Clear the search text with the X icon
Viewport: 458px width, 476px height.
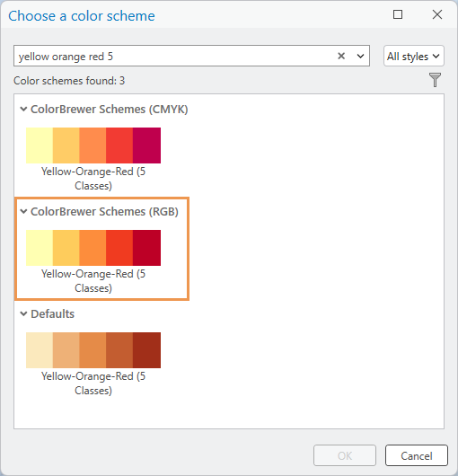(x=341, y=56)
